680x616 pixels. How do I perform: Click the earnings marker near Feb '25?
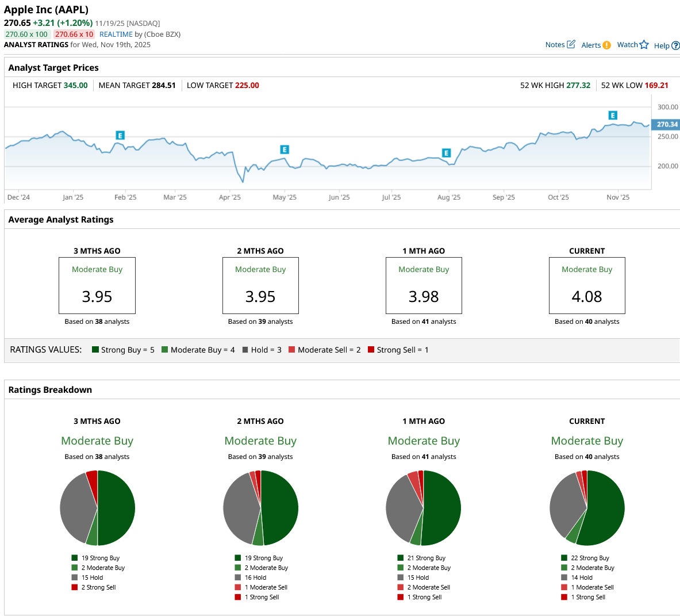tap(120, 135)
